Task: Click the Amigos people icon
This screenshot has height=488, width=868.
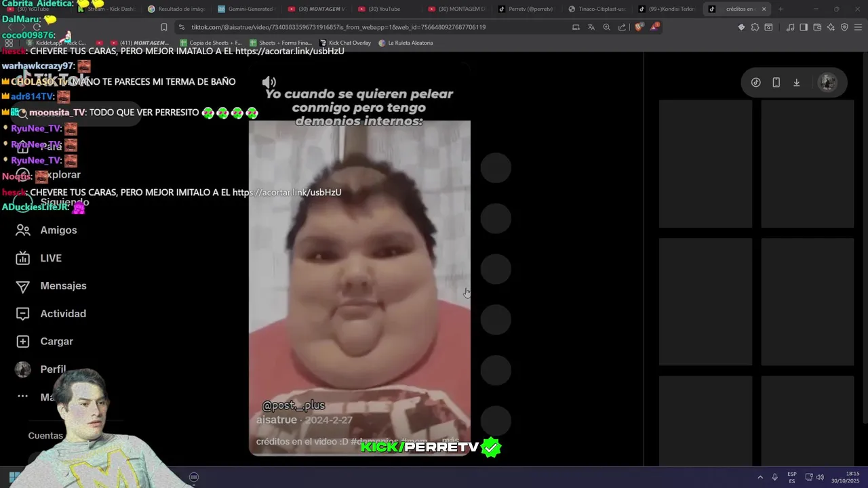Action: (x=23, y=230)
